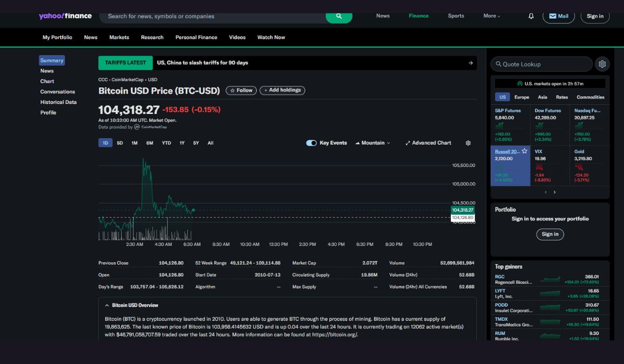Select the 1M chart range
The height and width of the screenshot is (364, 624).
click(x=135, y=143)
